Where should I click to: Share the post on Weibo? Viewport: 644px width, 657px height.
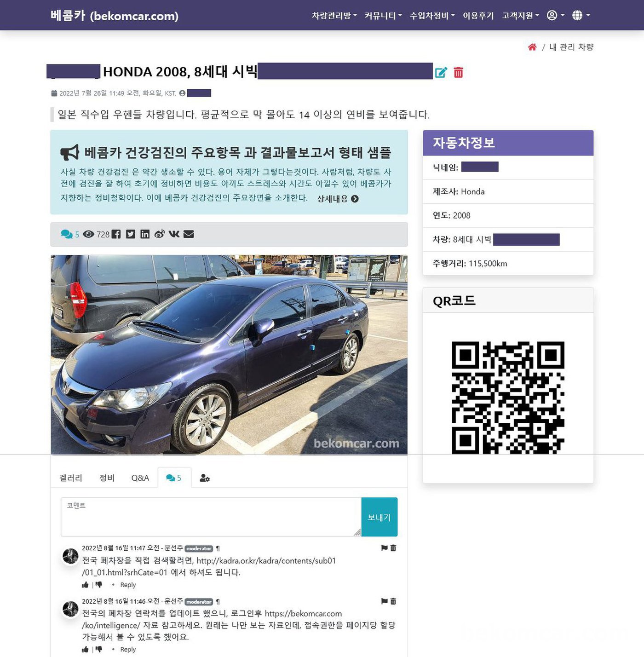[x=160, y=234]
